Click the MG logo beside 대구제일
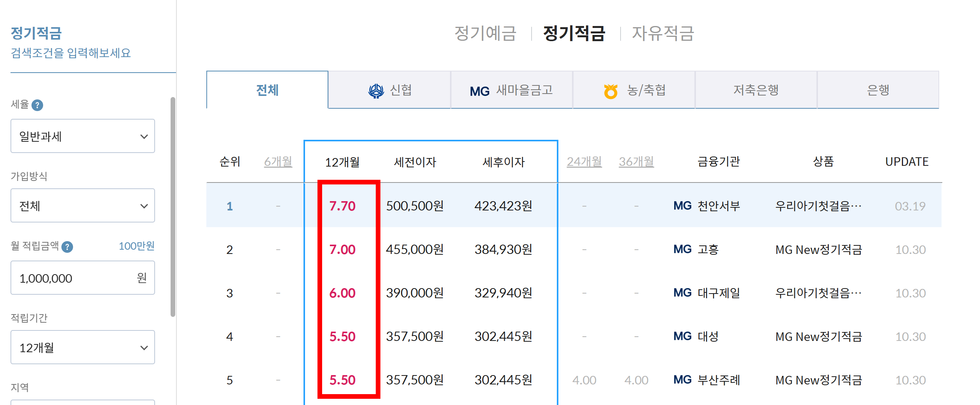980x405 pixels. click(682, 293)
